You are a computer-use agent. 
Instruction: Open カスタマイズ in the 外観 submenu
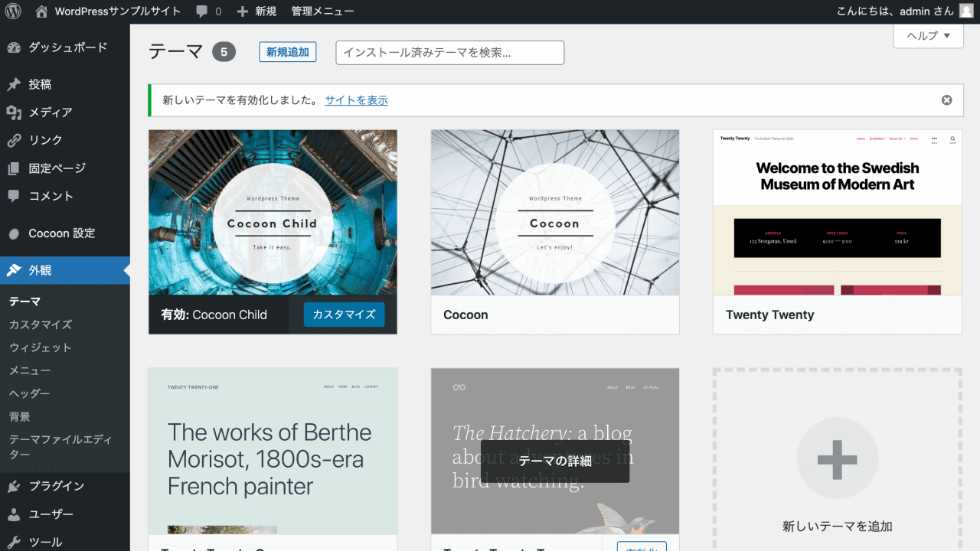[x=40, y=324]
